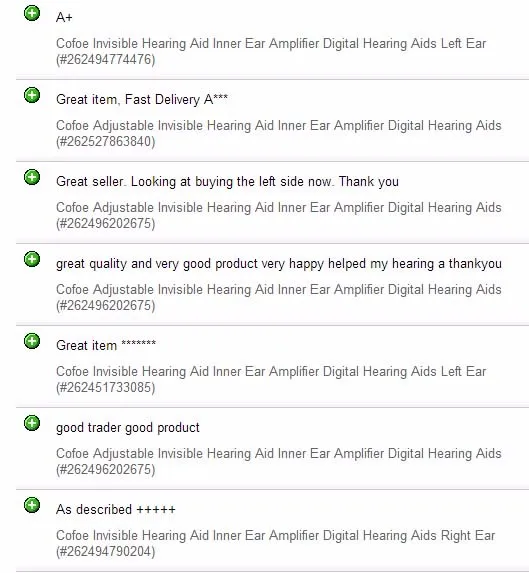
Task: Open Cofoe Left Ear item #262451733085
Action: tap(271, 379)
